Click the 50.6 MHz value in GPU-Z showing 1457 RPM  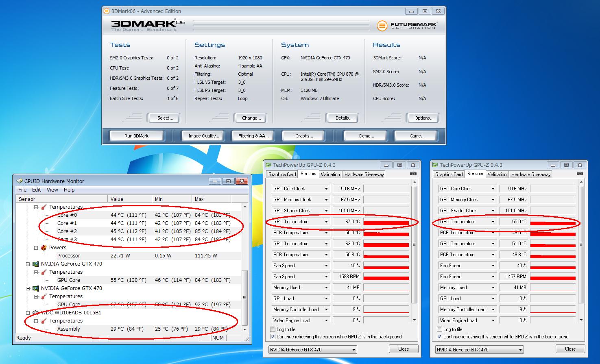pos(514,189)
